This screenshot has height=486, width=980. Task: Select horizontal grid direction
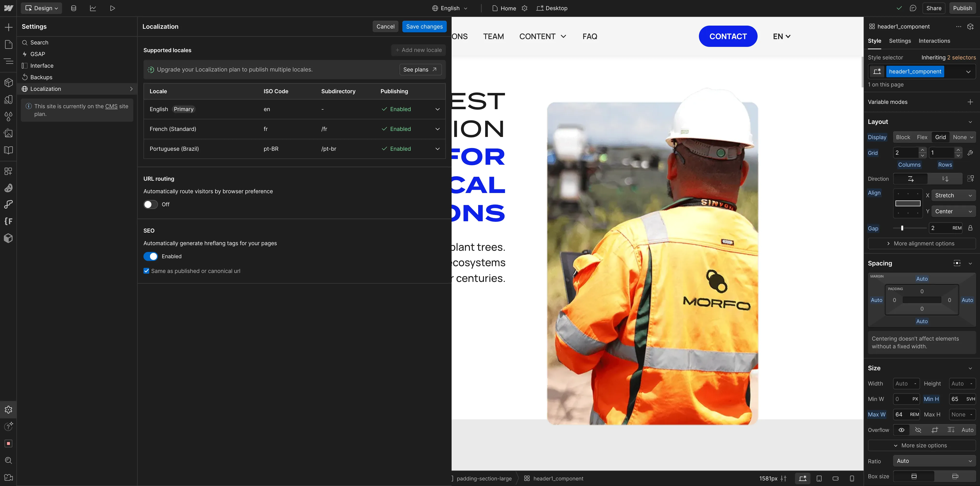(910, 179)
